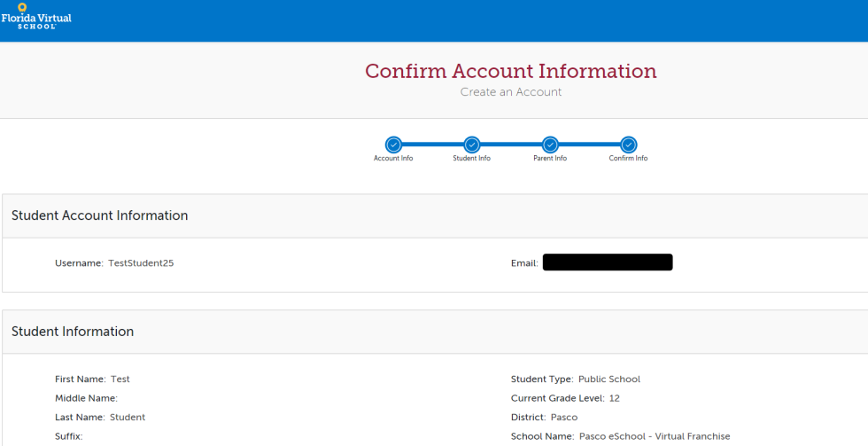This screenshot has height=446, width=868.
Task: Select the Student Type value Public School
Action: click(609, 379)
